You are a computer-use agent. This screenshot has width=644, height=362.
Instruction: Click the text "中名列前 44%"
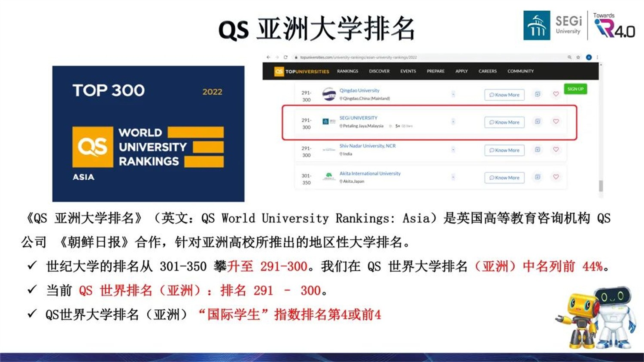(x=563, y=266)
